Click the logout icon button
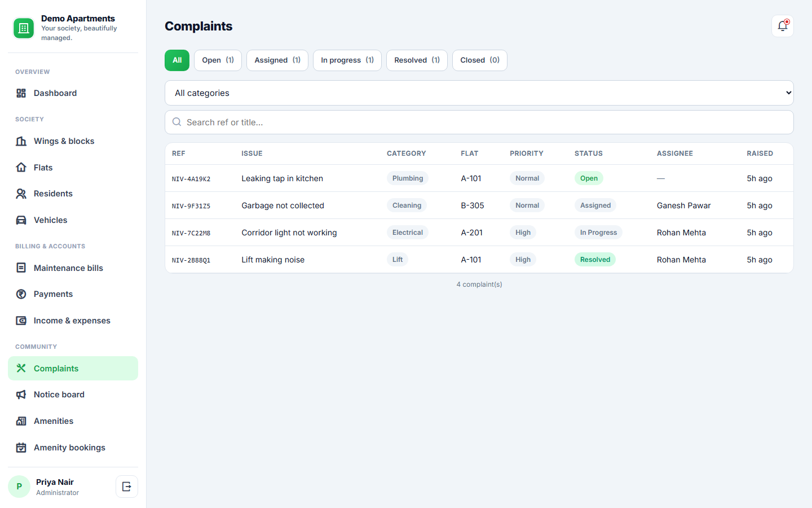The image size is (812, 508). [x=127, y=487]
